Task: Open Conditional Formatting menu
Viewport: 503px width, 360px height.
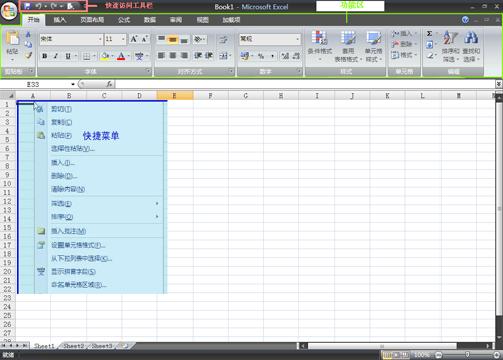Action: point(320,46)
